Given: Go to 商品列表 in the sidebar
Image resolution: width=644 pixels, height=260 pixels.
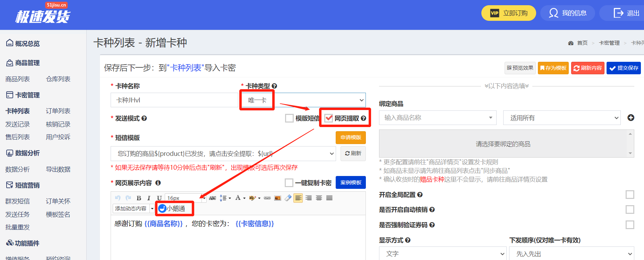Looking at the screenshot, I should 18,79.
